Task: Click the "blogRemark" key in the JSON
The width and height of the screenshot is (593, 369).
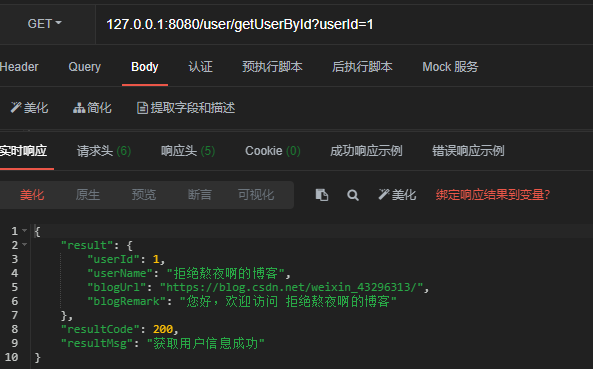Action: (x=127, y=301)
